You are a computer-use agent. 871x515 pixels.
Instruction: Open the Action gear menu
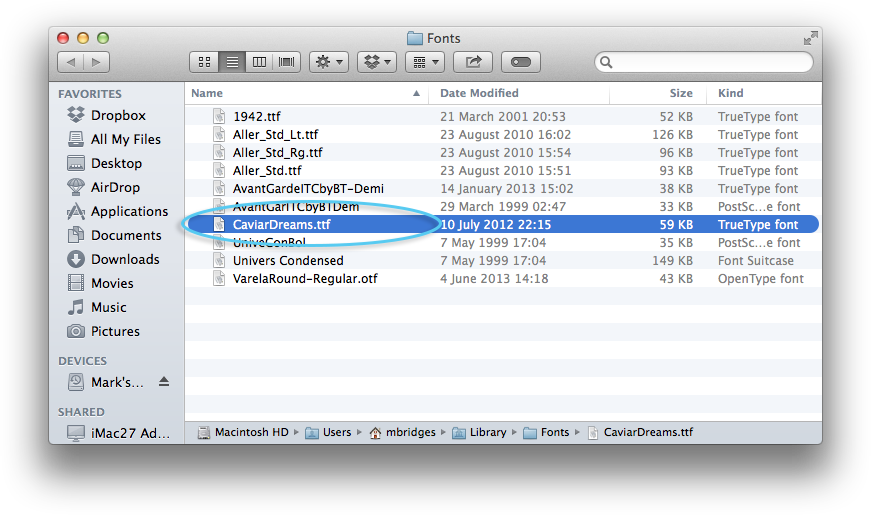(x=329, y=62)
